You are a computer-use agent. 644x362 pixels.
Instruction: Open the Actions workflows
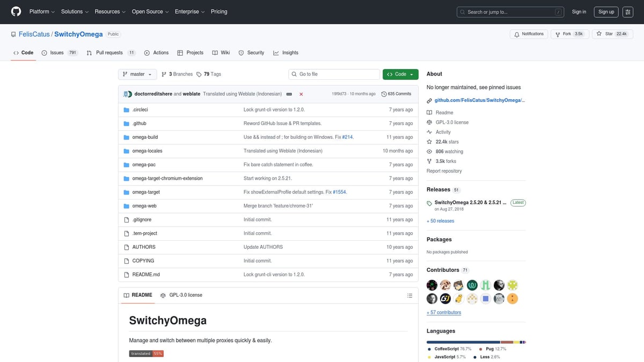coord(156,53)
